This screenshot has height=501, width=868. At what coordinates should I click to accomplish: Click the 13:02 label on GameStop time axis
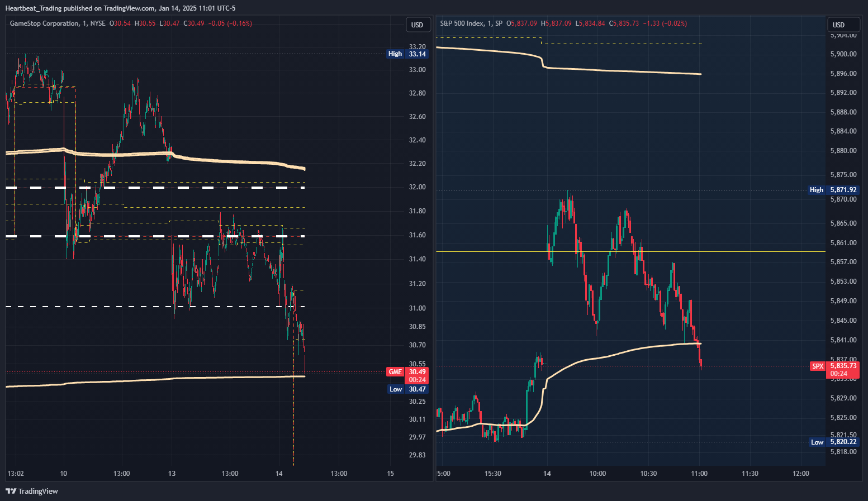16,474
